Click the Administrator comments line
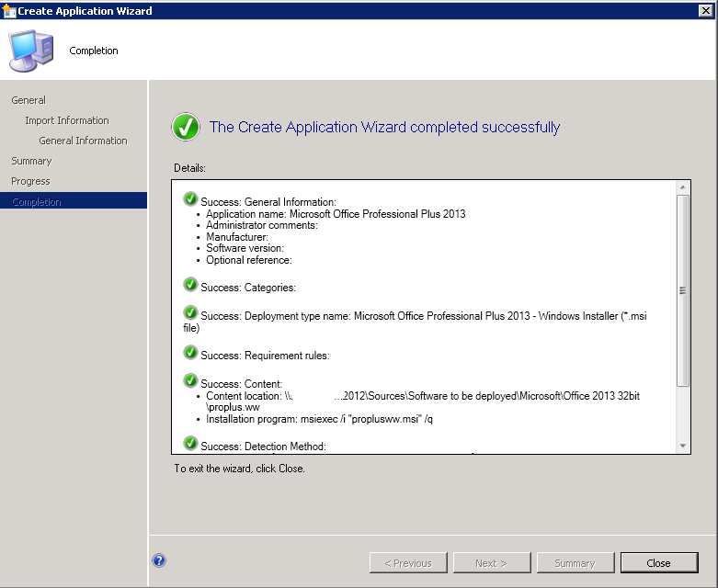Screen dimensions: 718x588 coord(261,225)
